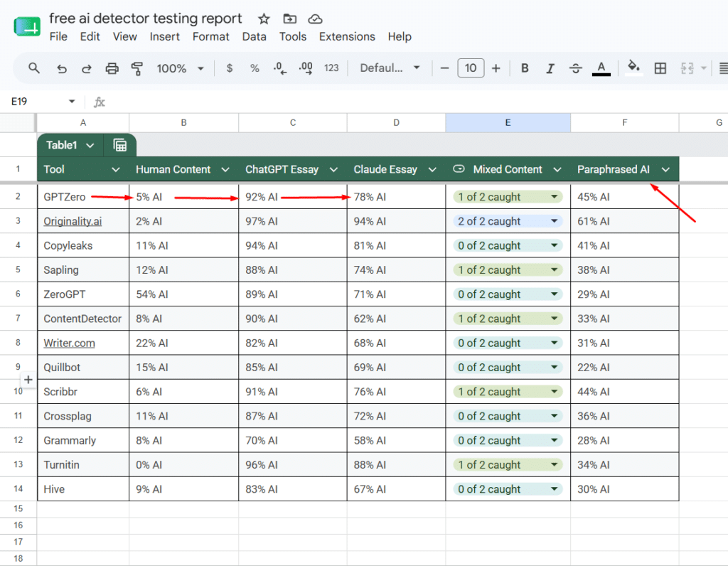Increase decimal places
Viewport: 728px width, 566px height.
click(306, 68)
